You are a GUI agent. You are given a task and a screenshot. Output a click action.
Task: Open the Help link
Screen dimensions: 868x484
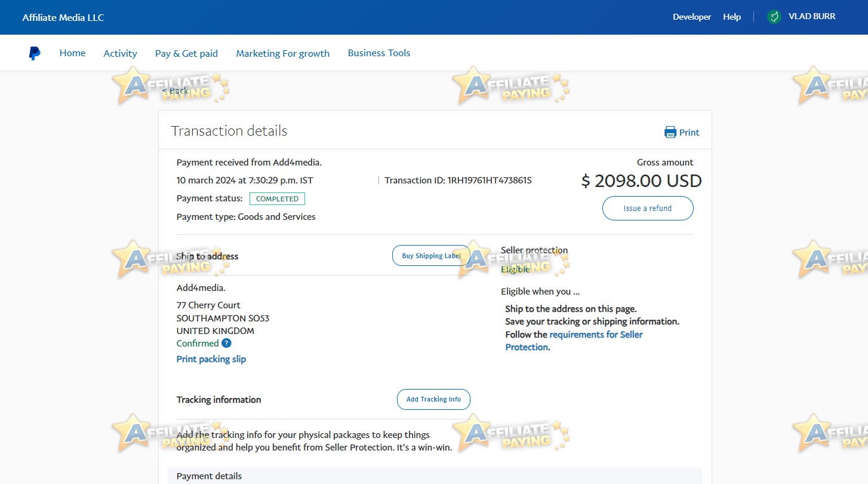tap(732, 17)
